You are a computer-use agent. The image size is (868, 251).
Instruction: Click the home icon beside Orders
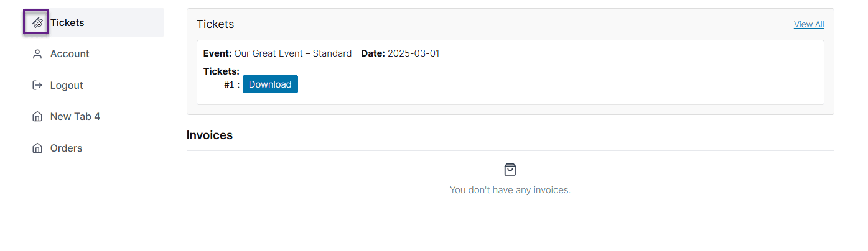tap(37, 148)
